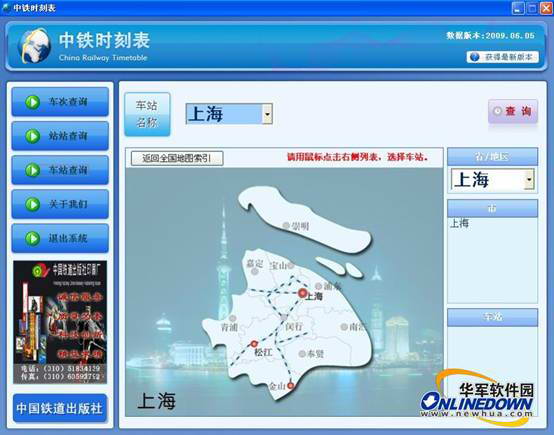Click the 上海 station marker on the map
This screenshot has width=554, height=435.
[x=302, y=293]
